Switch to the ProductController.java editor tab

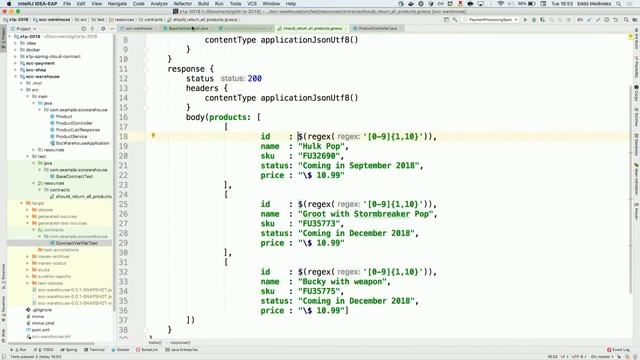pyautogui.click(x=377, y=29)
